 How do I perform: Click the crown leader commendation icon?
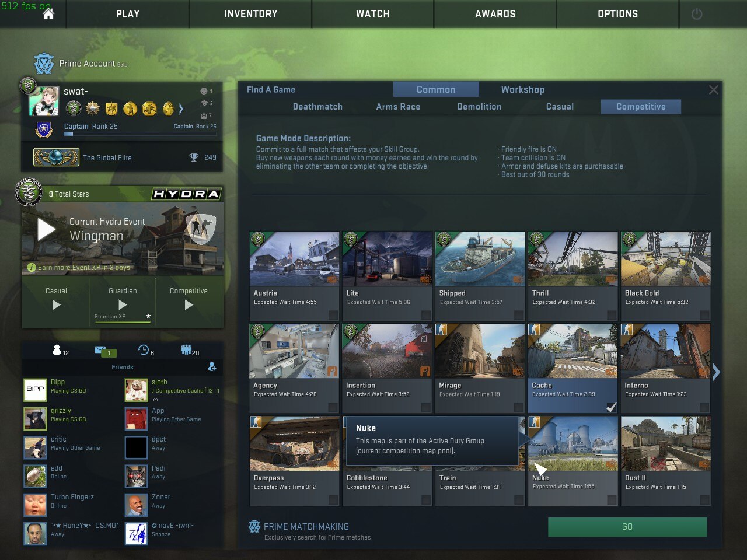pos(204,116)
